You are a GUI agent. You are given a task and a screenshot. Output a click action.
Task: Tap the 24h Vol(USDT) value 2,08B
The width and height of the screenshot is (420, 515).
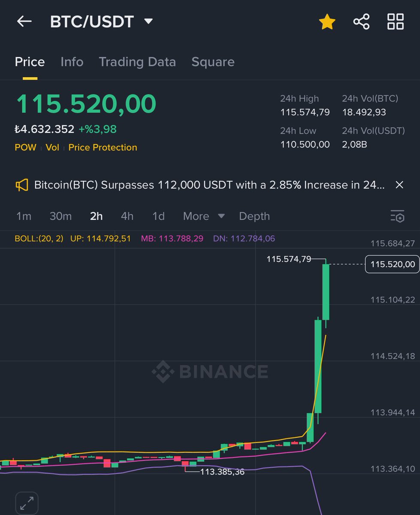pos(354,145)
